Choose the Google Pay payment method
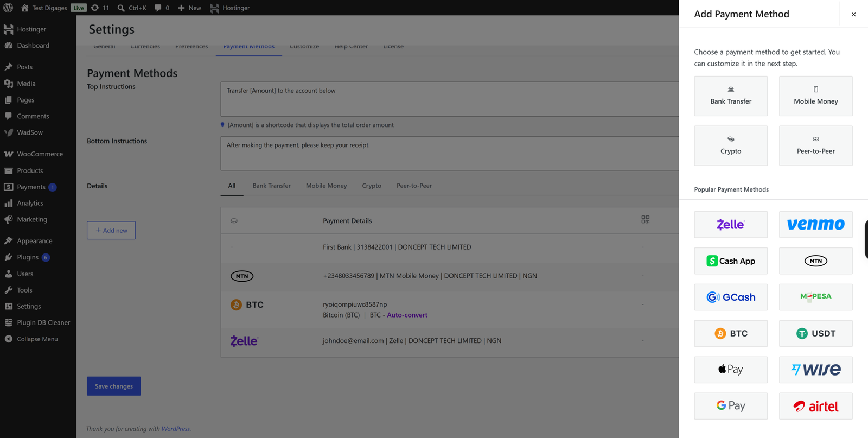The image size is (868, 438). 731,406
